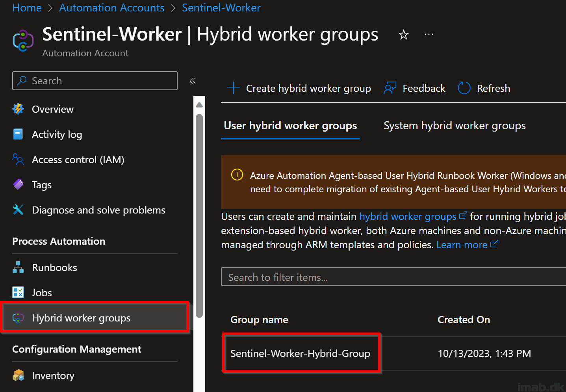Click the sidebar scrollbar thumb

tap(199, 216)
